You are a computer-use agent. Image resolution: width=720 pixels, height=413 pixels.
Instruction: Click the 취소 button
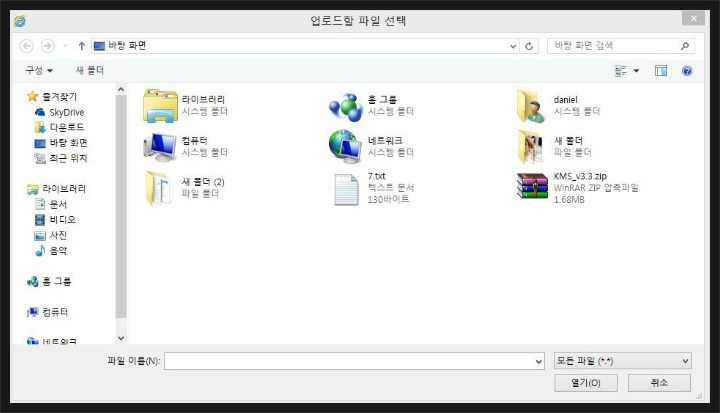pos(659,383)
